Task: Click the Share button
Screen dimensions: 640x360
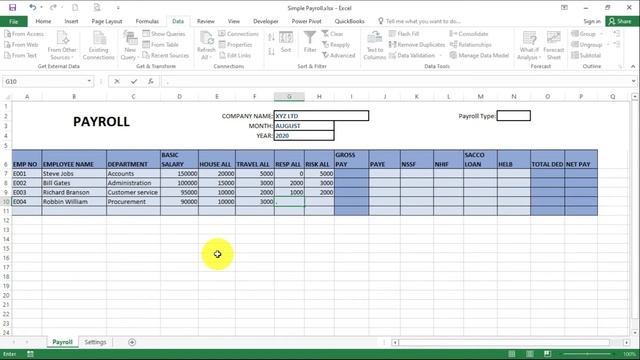Action: point(622,21)
